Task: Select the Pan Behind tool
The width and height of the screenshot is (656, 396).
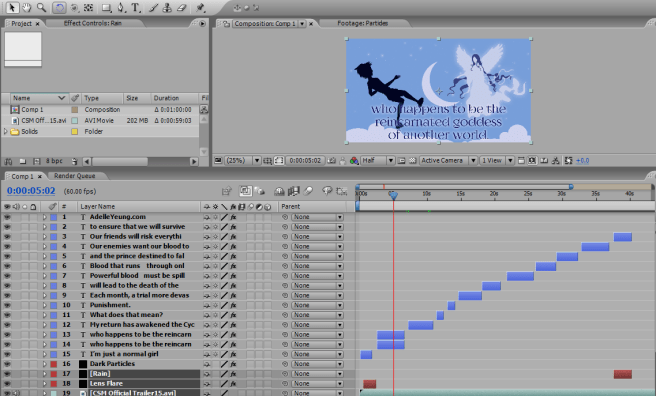Action: tap(88, 8)
